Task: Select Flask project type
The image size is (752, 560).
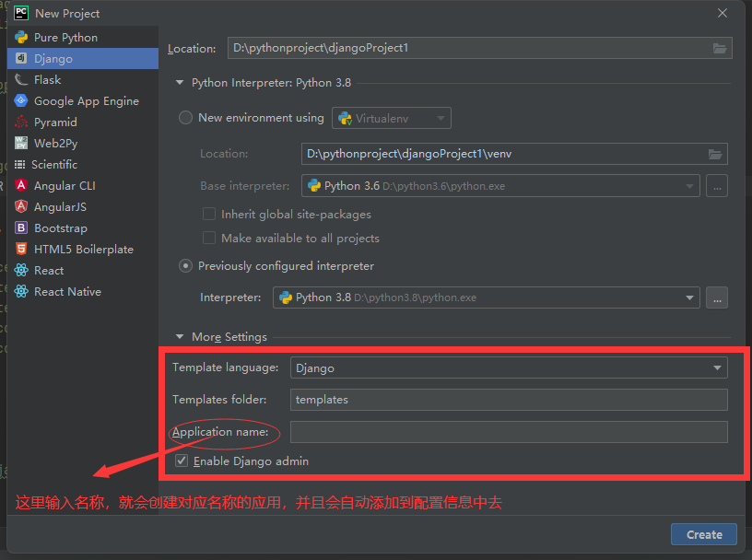Action: (x=83, y=79)
